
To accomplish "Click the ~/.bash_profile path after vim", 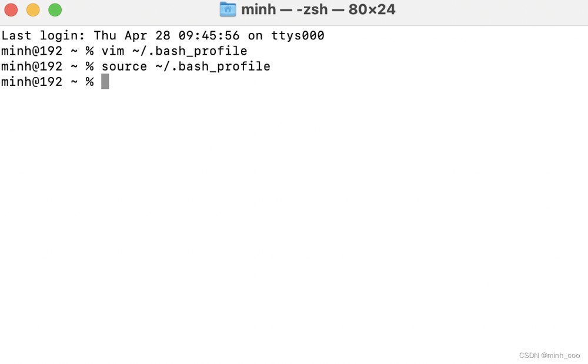I will [190, 51].
